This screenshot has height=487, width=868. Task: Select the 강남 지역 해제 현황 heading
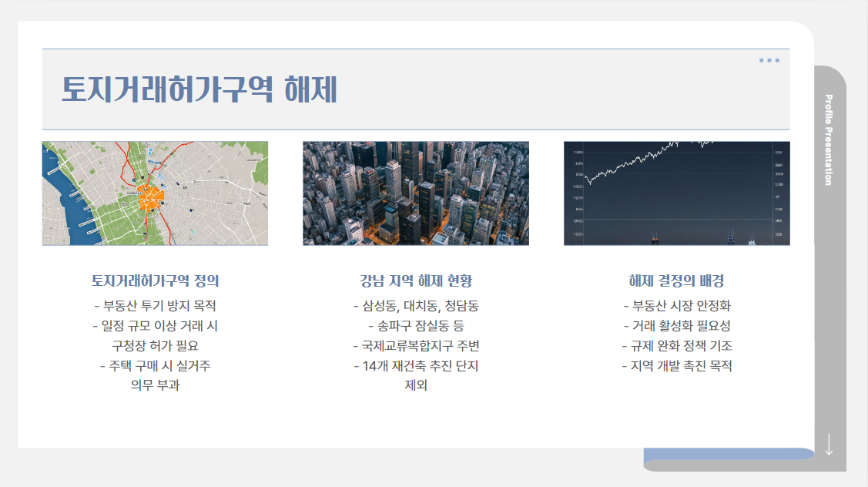pyautogui.click(x=416, y=282)
